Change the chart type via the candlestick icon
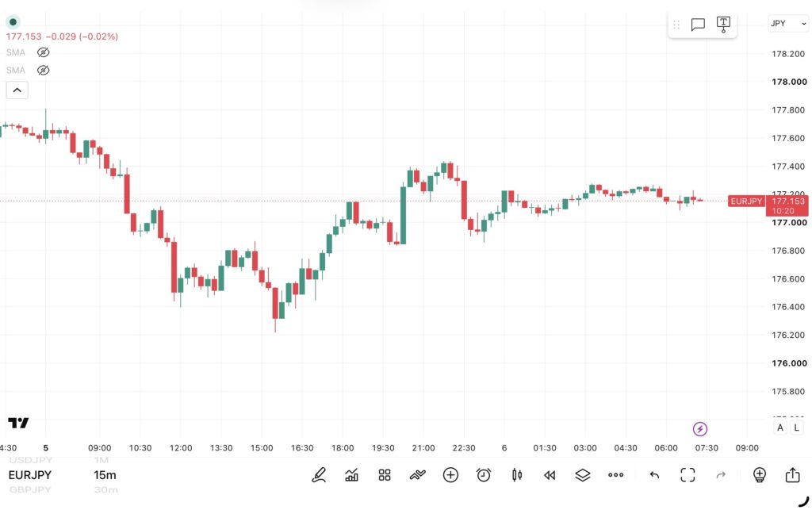 517,475
